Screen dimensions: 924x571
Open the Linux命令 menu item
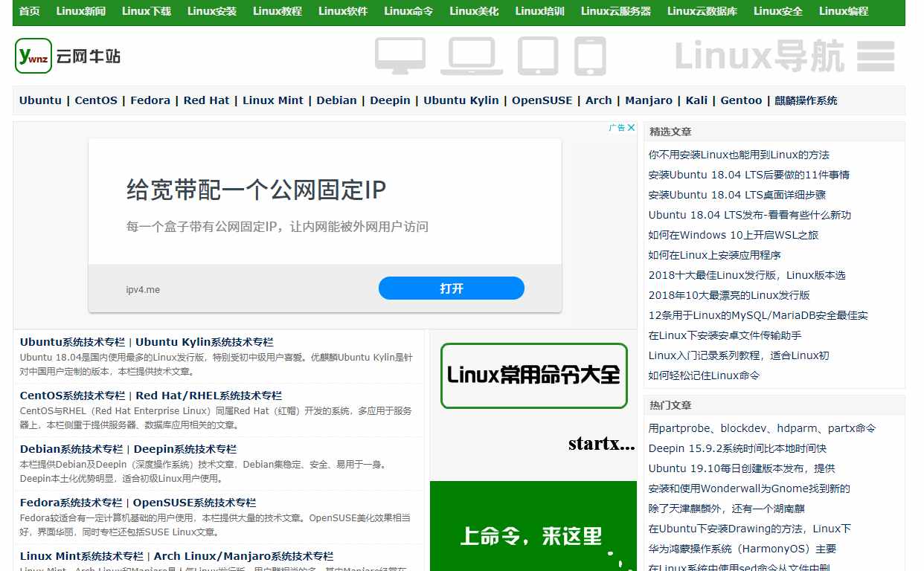408,11
